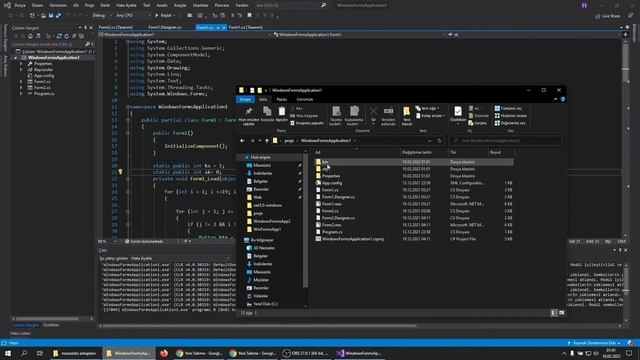Image resolution: width=640 pixels, height=360 pixels.
Task: Open the Dosya tab in Explorer ribbon
Action: click(x=245, y=99)
